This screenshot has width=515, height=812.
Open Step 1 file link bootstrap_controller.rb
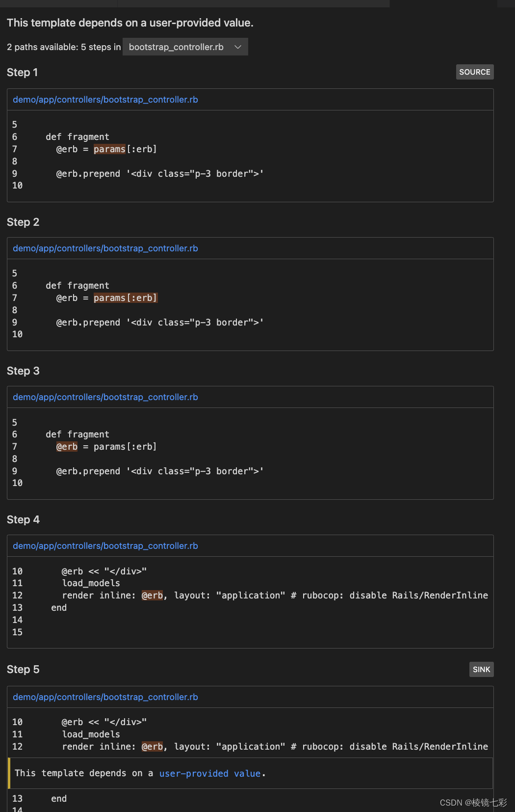click(x=105, y=100)
